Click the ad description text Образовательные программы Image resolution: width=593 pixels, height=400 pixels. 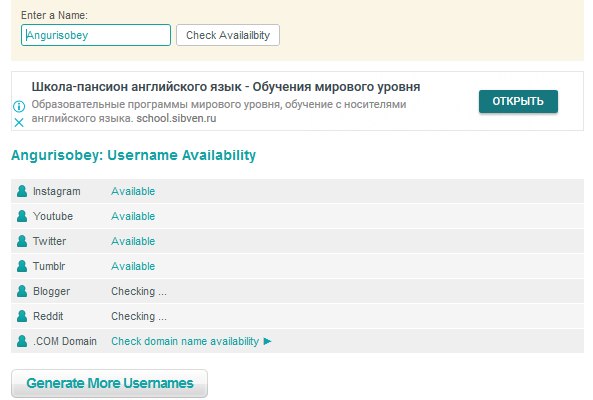click(219, 111)
